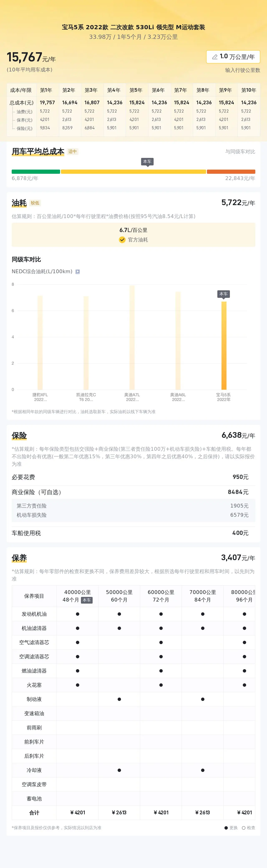This screenshot has height=868, width=267.
Task: Click the 本车 marker above the cost comparison bar
Action: (147, 162)
